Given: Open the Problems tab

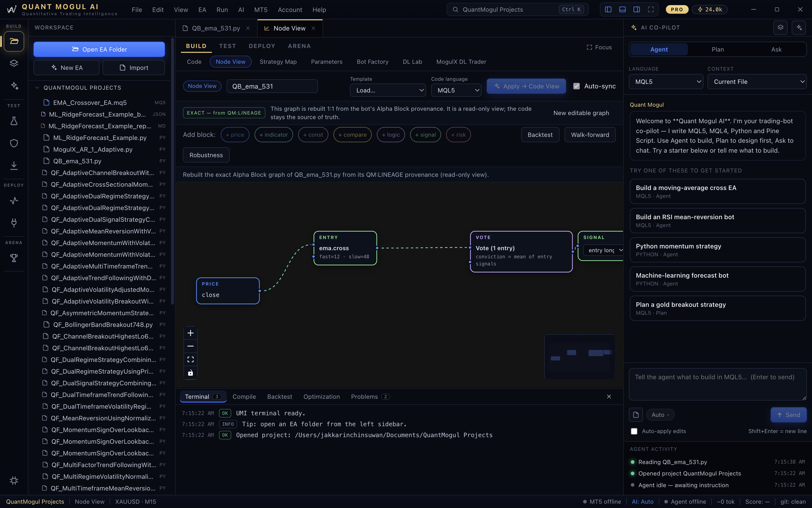Looking at the screenshot, I should pos(370,397).
